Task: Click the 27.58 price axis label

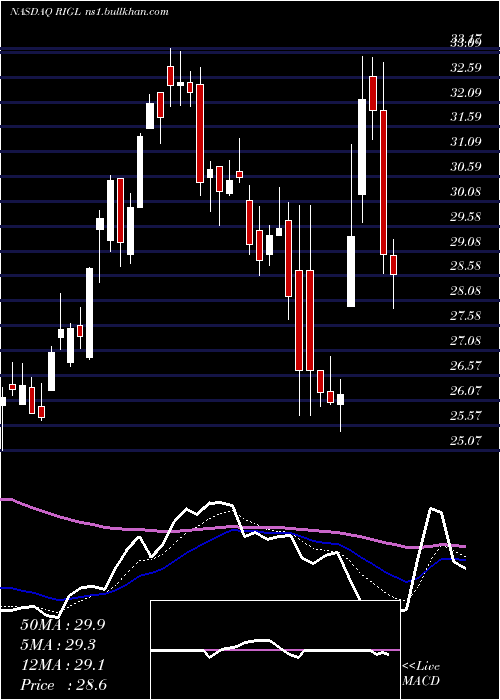Action: pyautogui.click(x=466, y=317)
